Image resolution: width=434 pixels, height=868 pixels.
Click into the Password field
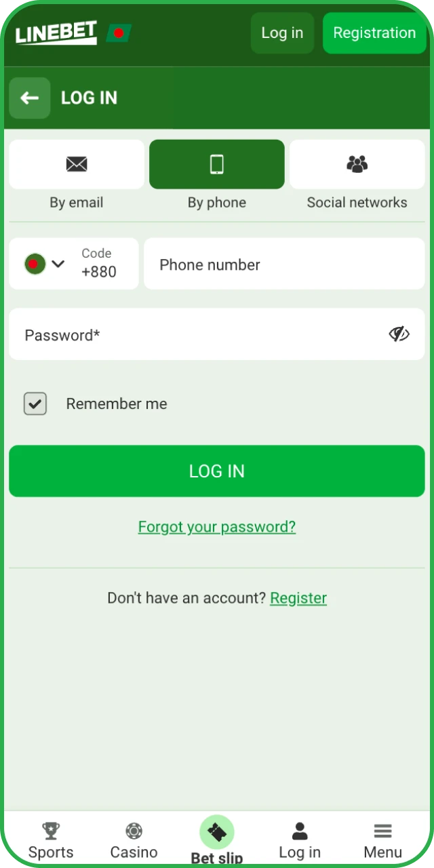point(197,334)
